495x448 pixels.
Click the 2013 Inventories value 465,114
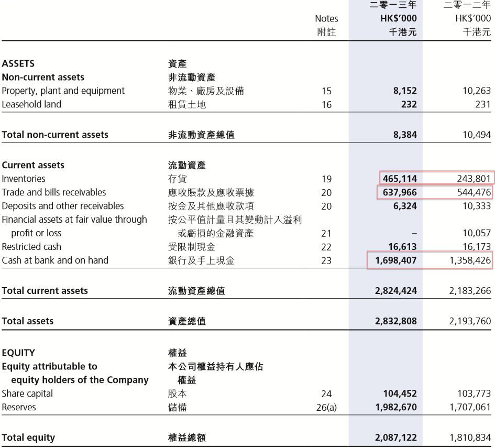coord(400,179)
